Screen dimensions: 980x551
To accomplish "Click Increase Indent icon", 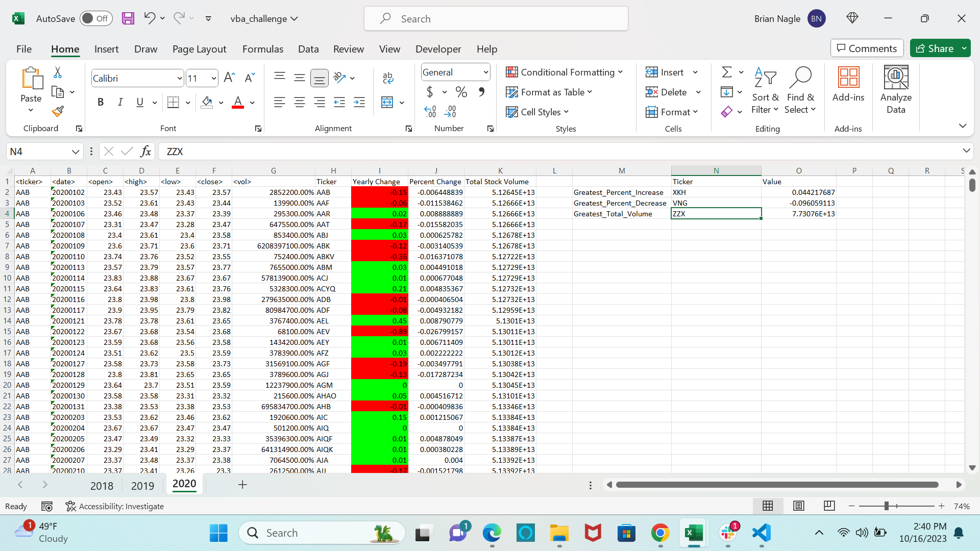I will pyautogui.click(x=359, y=102).
